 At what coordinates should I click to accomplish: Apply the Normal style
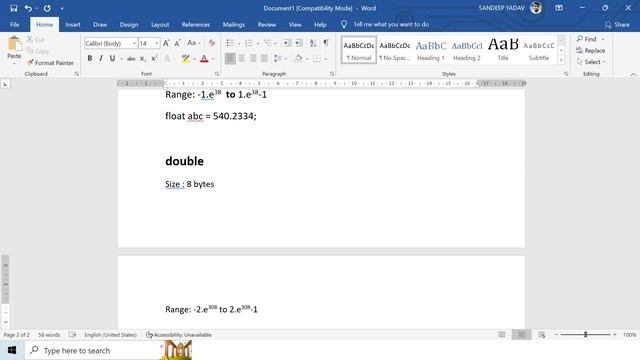point(359,50)
